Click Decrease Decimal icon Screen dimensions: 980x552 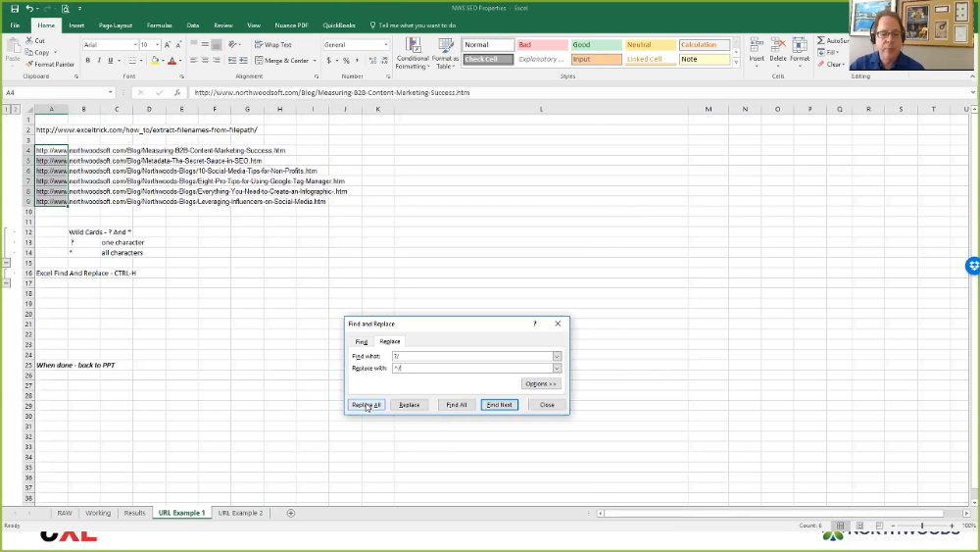pos(384,61)
